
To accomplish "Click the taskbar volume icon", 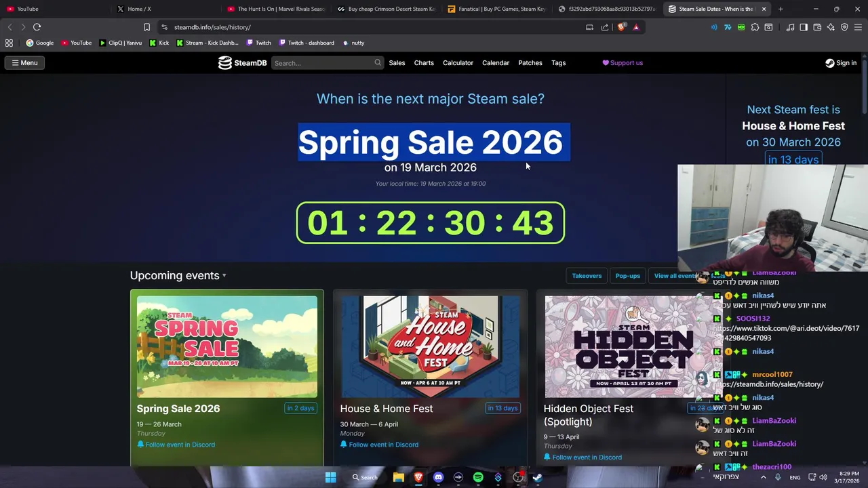I will pyautogui.click(x=823, y=477).
